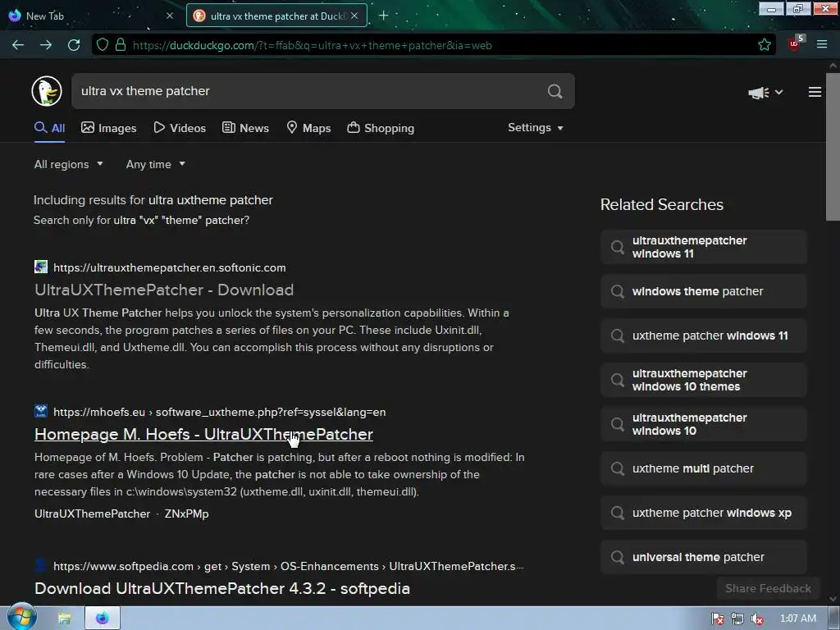Open the uBlock Origin extension icon
The height and width of the screenshot is (630, 840).
point(795,44)
